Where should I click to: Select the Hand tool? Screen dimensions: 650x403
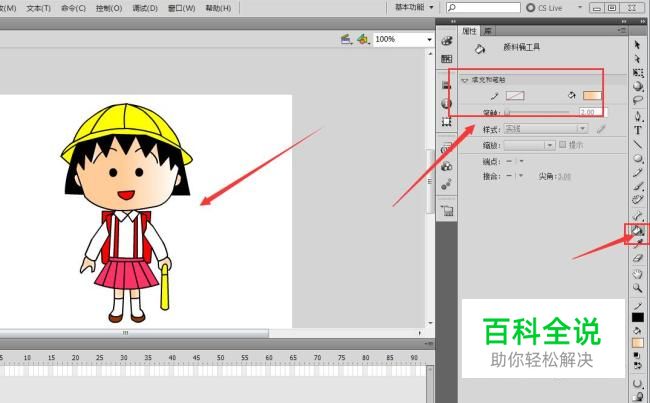638,274
